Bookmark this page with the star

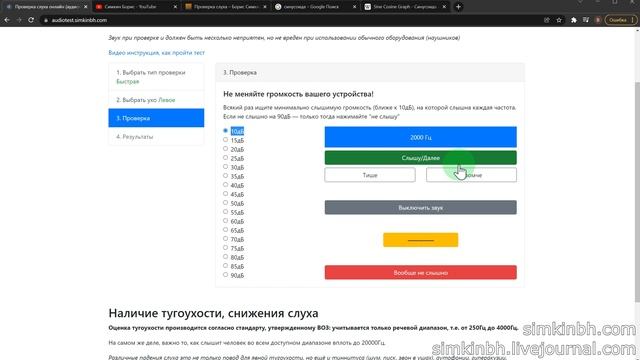tap(559, 20)
